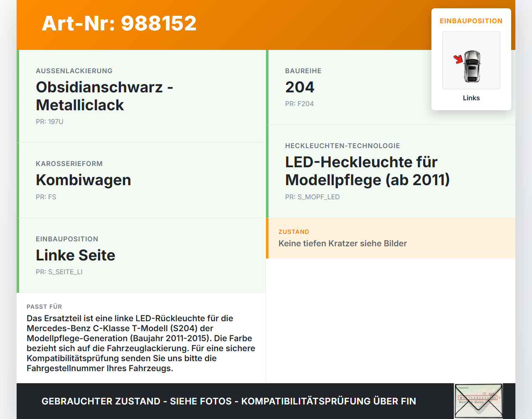The image size is (532, 419).
Task: Click the highlighted Fahrgestellnummer on the envelope graphic
Action: point(478,398)
